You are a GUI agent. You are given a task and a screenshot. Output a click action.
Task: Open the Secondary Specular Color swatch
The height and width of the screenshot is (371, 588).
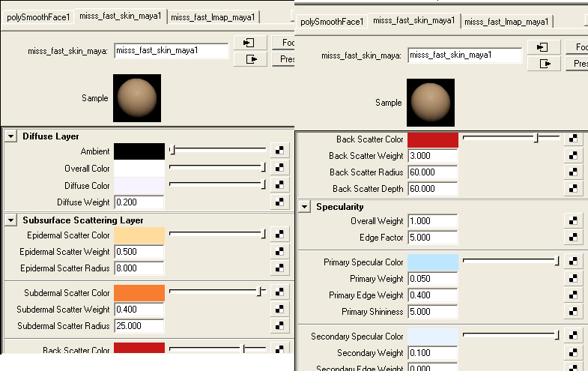click(x=433, y=337)
